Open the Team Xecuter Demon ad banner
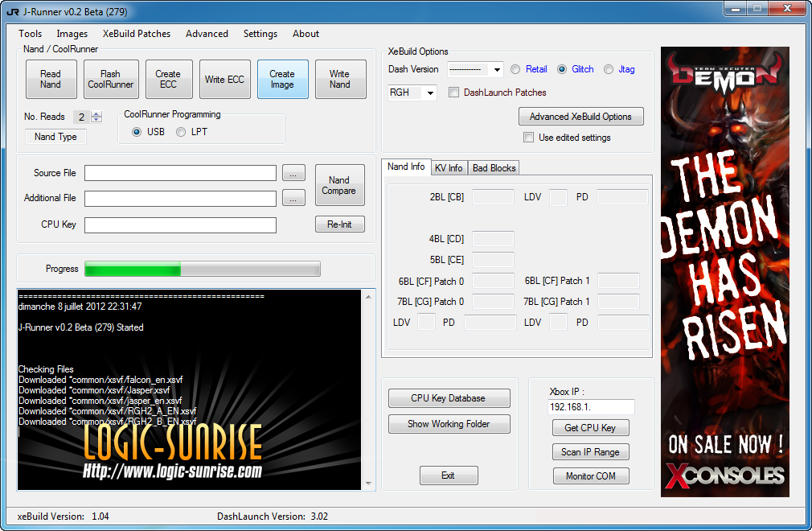 tap(724, 271)
